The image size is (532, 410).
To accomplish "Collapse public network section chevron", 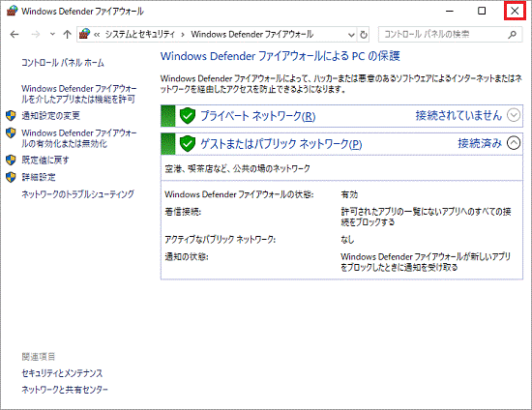I will click(x=514, y=143).
